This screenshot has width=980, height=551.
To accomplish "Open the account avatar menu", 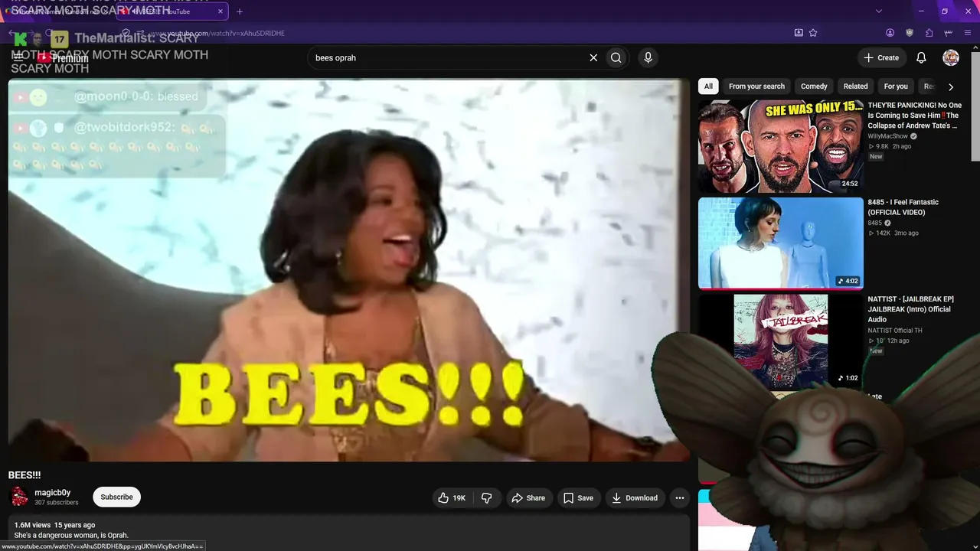I will pyautogui.click(x=951, y=57).
